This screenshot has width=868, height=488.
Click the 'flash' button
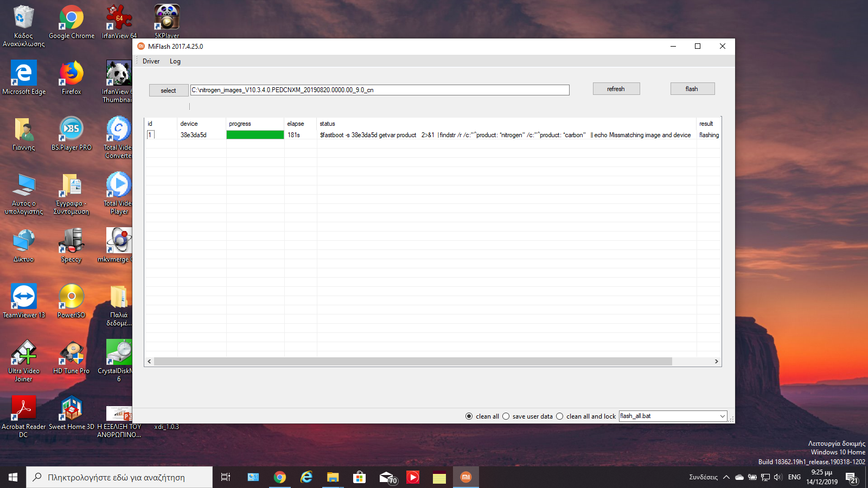tap(692, 89)
